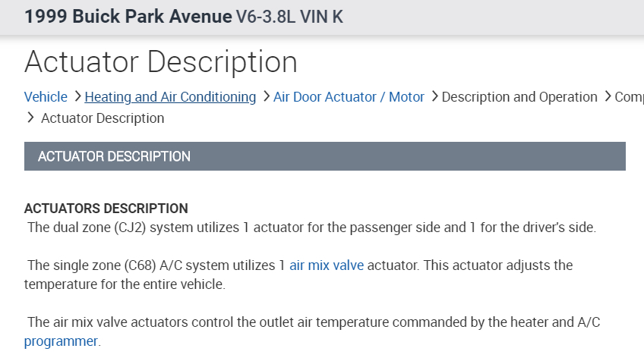Click the dual zone (CJ2) paragraph
Viewport: 644px width, 361px height.
click(311, 228)
